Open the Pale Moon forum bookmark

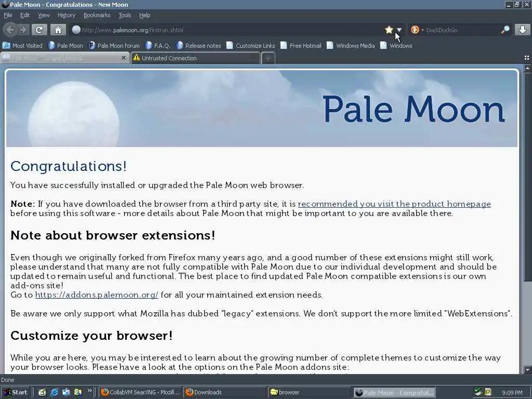pyautogui.click(x=114, y=46)
